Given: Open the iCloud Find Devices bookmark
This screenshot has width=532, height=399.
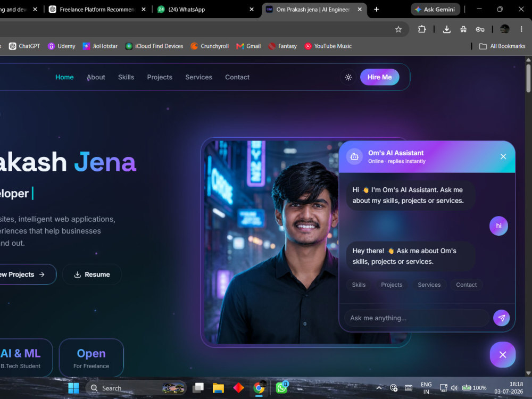Looking at the screenshot, I should click(x=154, y=46).
